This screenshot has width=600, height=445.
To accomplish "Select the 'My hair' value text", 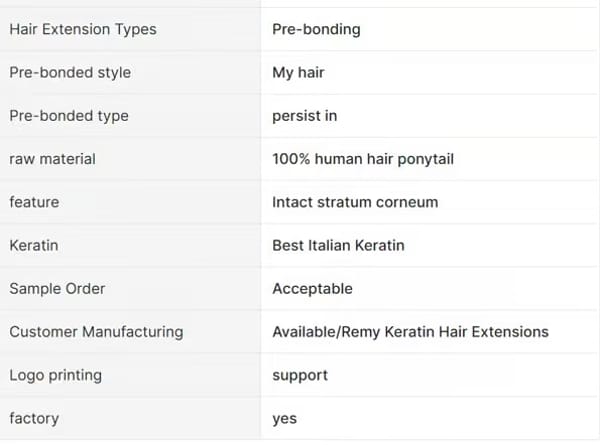I will click(298, 72).
